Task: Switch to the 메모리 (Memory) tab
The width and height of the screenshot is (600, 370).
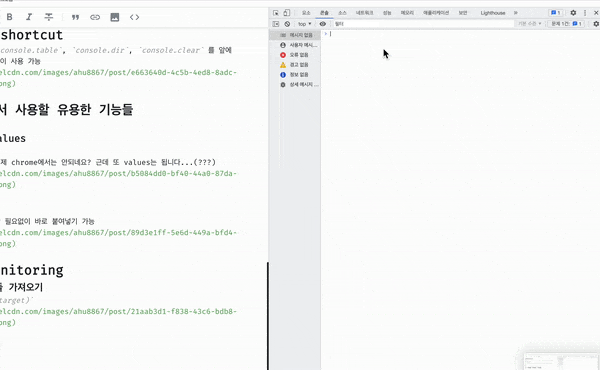Action: [x=407, y=13]
